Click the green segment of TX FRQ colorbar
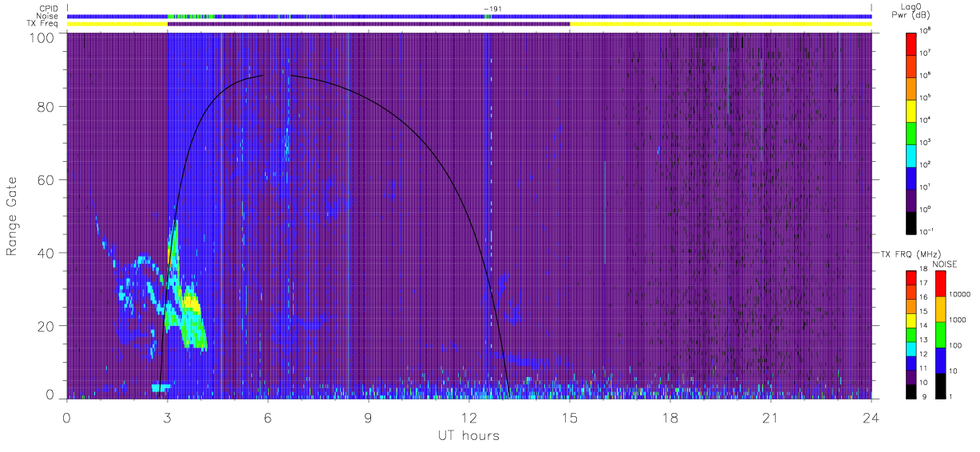Viewport: 980px width, 452px height. [911, 335]
